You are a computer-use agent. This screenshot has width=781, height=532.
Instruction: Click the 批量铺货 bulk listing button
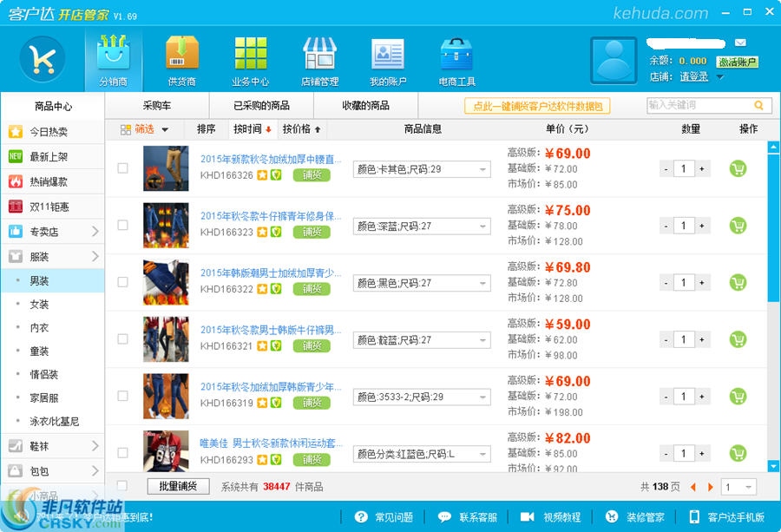(180, 487)
